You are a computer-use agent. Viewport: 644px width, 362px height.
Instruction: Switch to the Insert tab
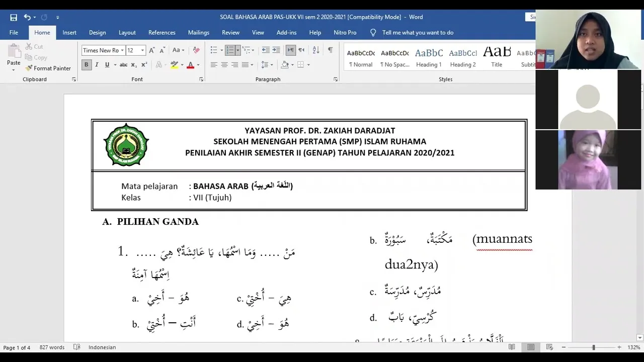69,32
